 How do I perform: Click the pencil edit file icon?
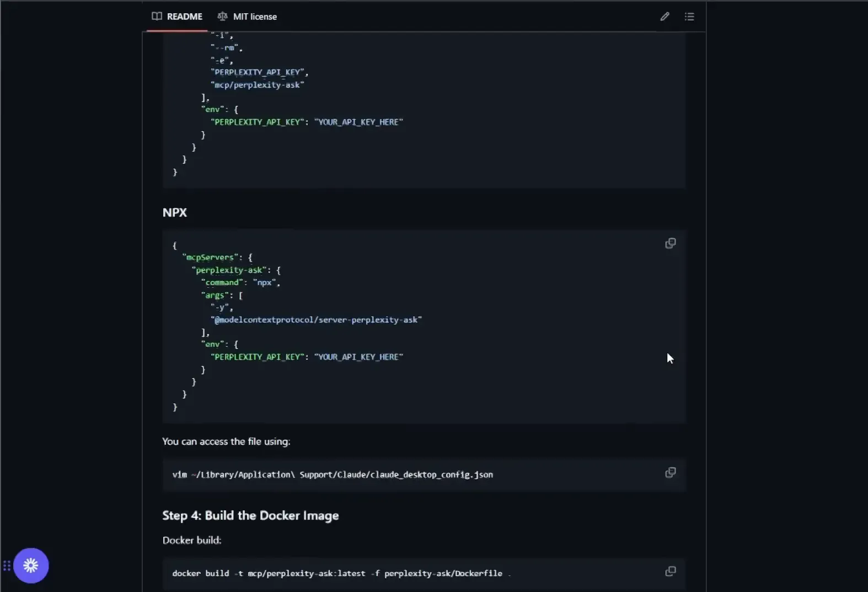pos(665,17)
